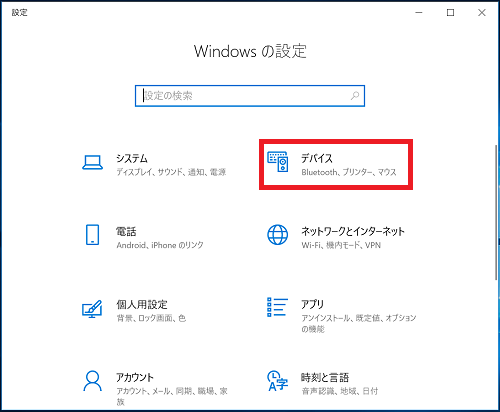Image resolution: width=500 pixels, height=412 pixels.
Task: Open the システム settings label
Action: [132, 158]
